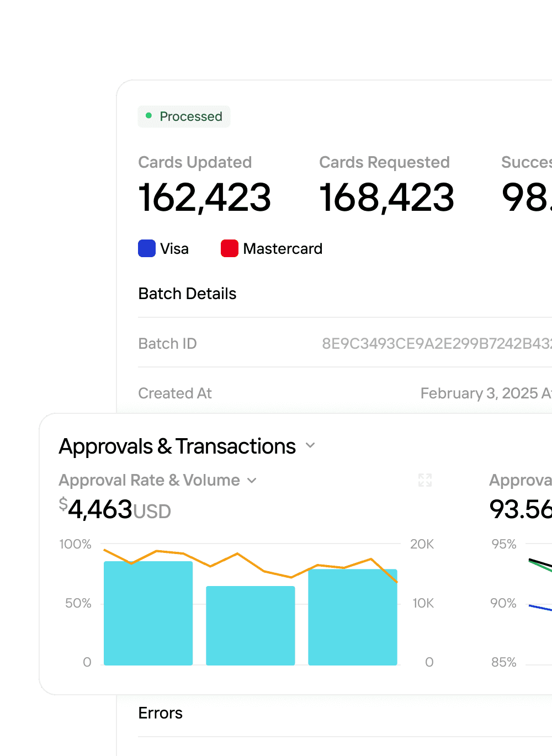Click the first cyan volume bar
This screenshot has width=552, height=756.
tap(148, 613)
